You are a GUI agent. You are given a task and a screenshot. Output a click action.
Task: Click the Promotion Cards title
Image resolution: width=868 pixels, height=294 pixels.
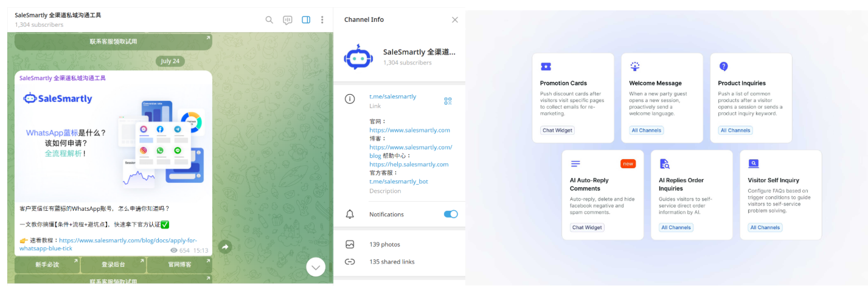tap(563, 83)
